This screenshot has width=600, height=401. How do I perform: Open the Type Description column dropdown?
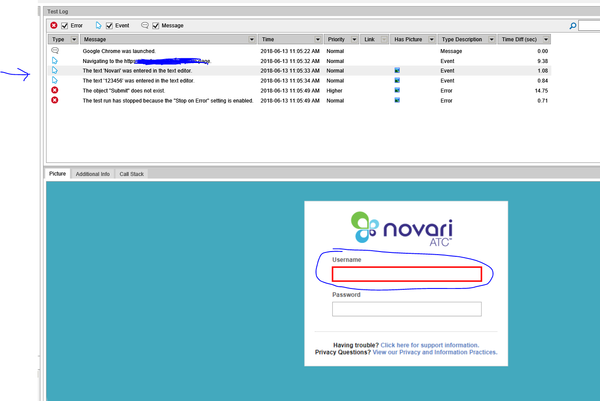coord(492,39)
